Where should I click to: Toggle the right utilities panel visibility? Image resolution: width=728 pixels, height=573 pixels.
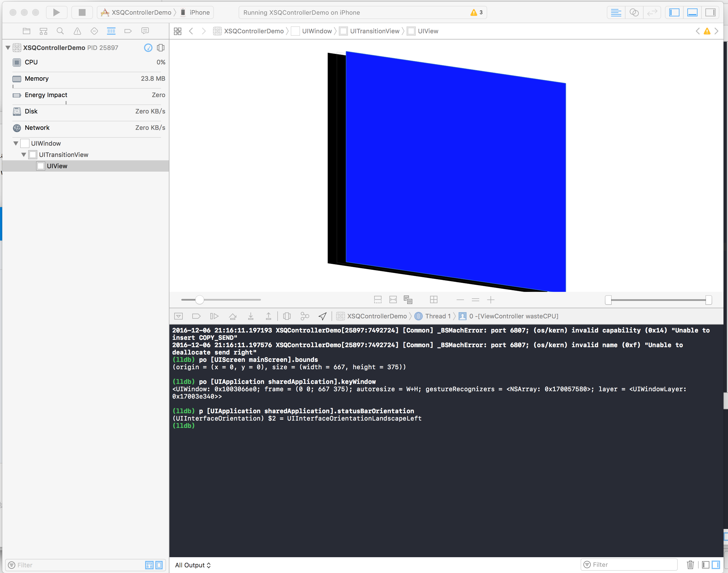click(710, 12)
